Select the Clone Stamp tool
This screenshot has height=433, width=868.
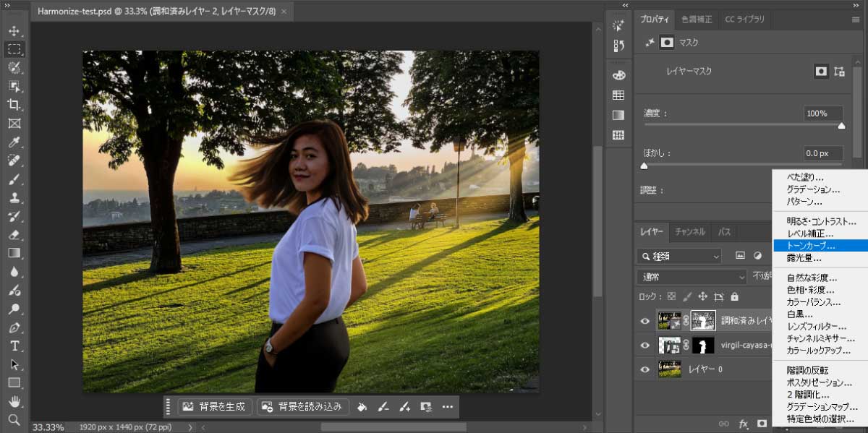coord(14,197)
